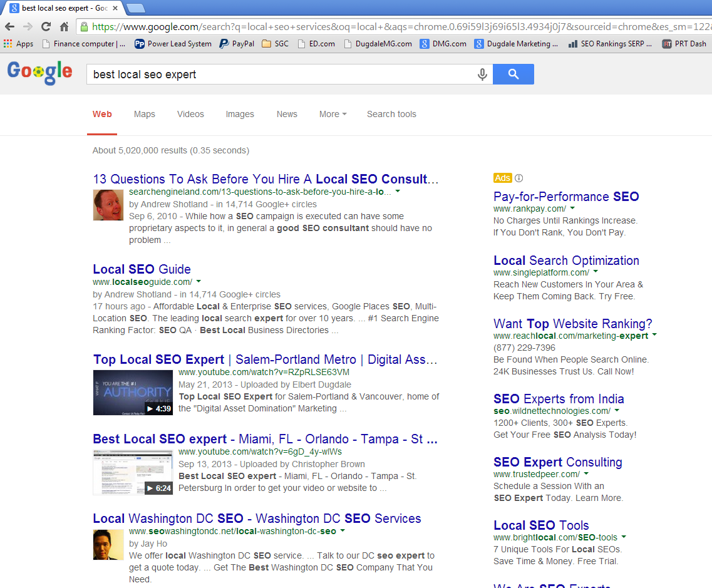Open the DugdaleMG.com bookmark
The image size is (712, 588).
point(378,44)
